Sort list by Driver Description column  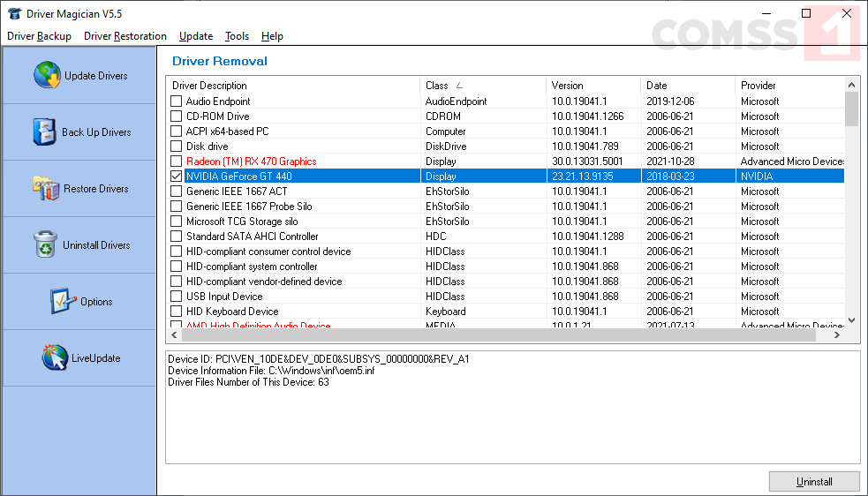click(293, 86)
